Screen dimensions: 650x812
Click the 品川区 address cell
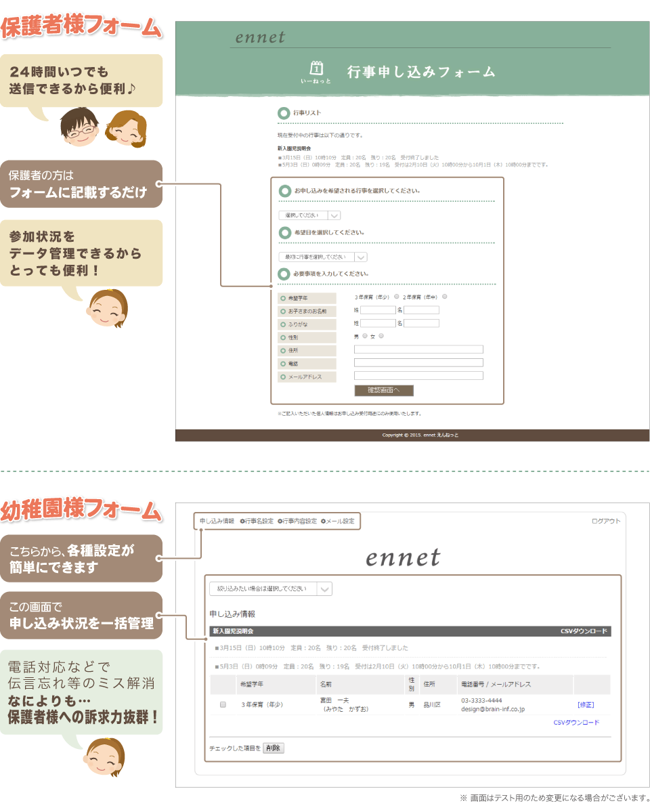pos(432,705)
